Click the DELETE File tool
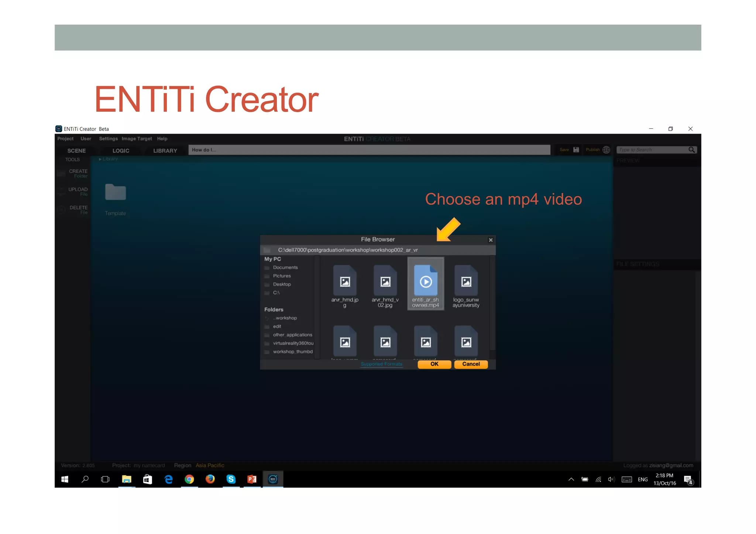Image resolution: width=756 pixels, height=534 pixels. 73,210
